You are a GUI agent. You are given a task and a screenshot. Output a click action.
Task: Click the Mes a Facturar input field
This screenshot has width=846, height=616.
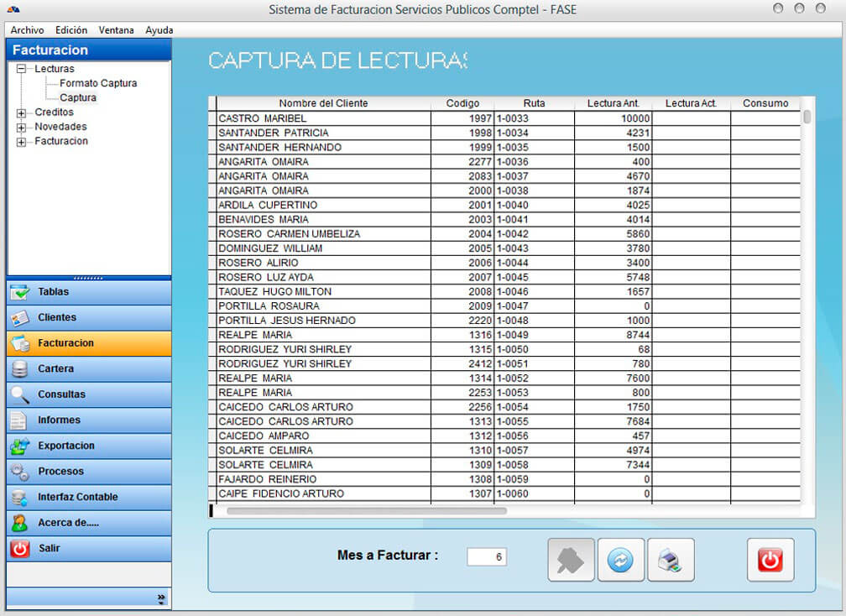[487, 556]
